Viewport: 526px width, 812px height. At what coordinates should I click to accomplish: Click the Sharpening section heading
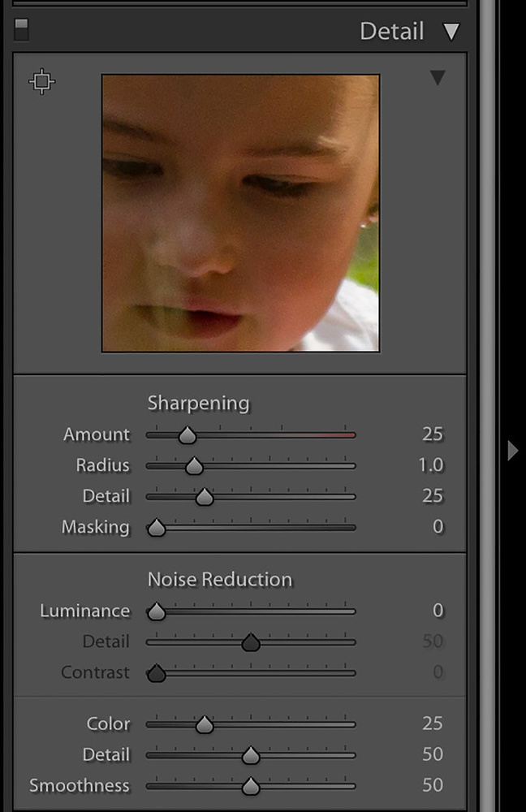click(198, 404)
